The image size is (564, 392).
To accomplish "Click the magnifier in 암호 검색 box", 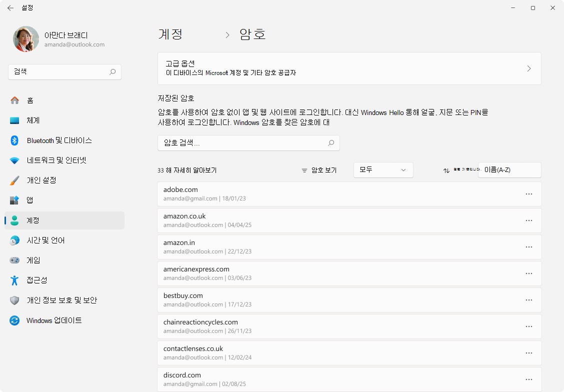I will pos(331,143).
